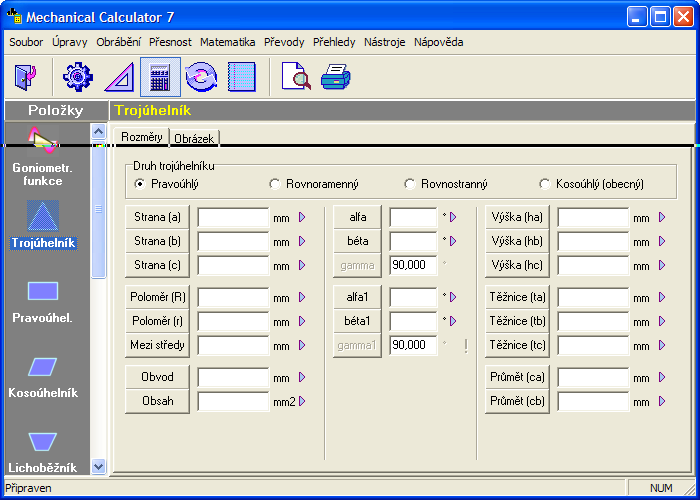Viewport: 700px width, 500px height.
Task: Switch to the Rozměry tab
Action: pos(142,137)
